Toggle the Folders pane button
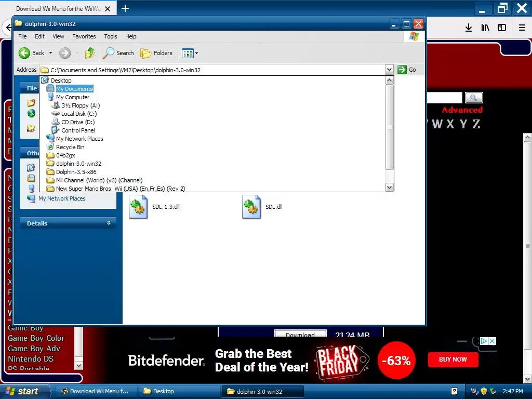The width and height of the screenshot is (532, 399). [x=156, y=53]
